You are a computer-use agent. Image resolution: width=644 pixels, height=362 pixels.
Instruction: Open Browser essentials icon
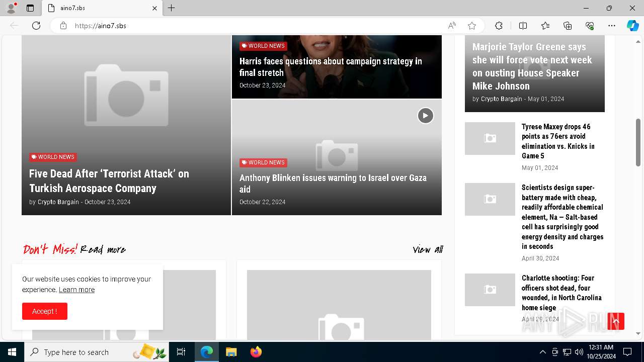(x=590, y=26)
